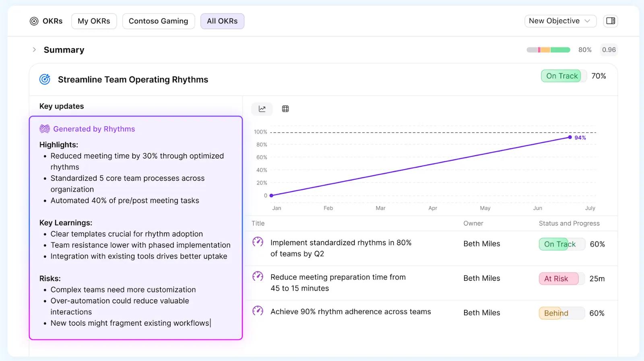Expand the Summary section chevron
The width and height of the screenshot is (644, 361).
click(x=34, y=50)
